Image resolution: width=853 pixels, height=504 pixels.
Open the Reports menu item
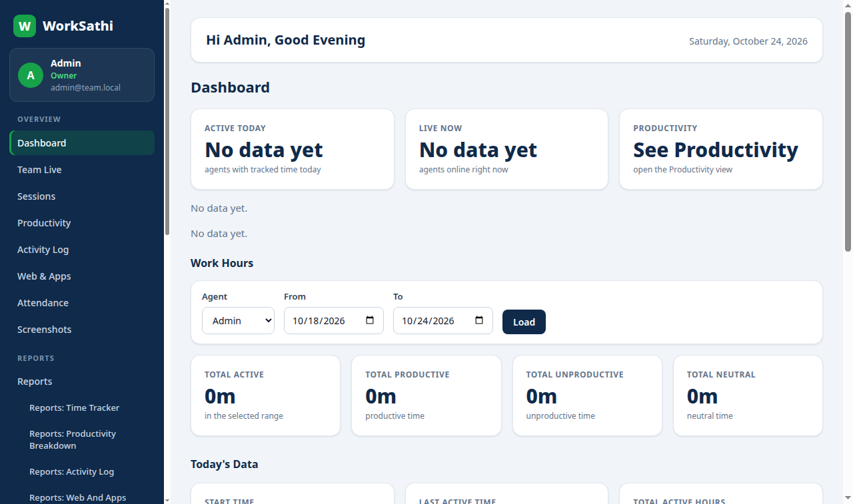82,381
